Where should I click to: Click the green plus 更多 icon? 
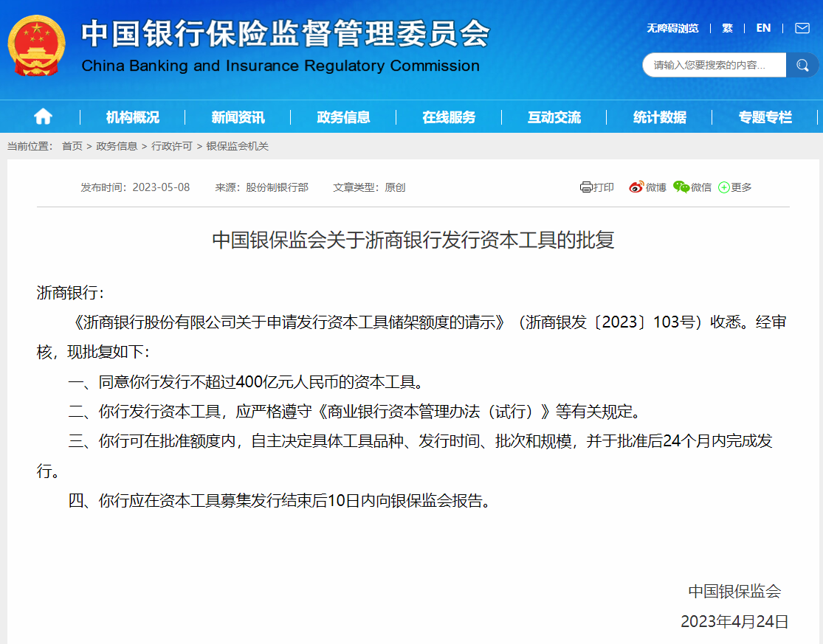pos(724,187)
